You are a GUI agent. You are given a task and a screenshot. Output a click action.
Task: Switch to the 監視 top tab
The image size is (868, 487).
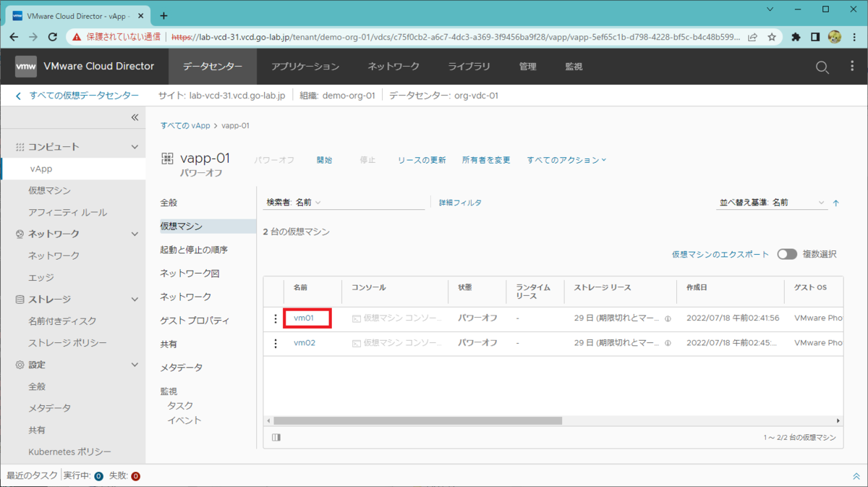(x=574, y=67)
